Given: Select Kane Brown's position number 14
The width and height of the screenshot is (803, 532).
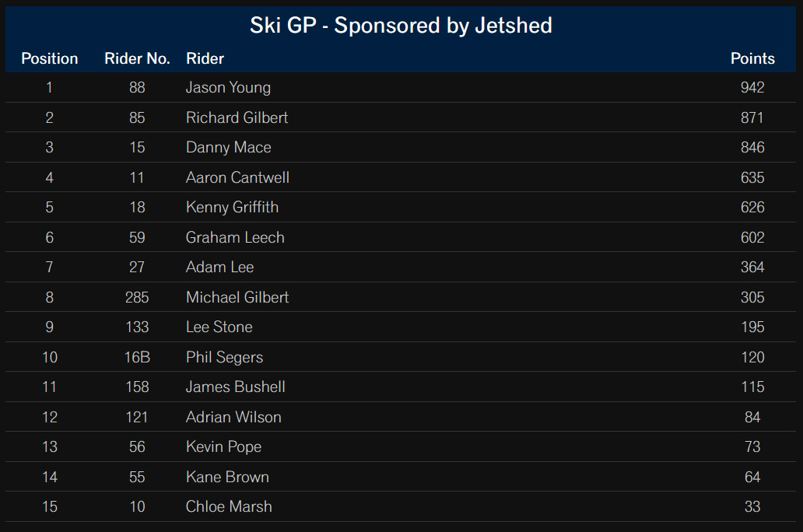Looking at the screenshot, I should pos(50,477).
